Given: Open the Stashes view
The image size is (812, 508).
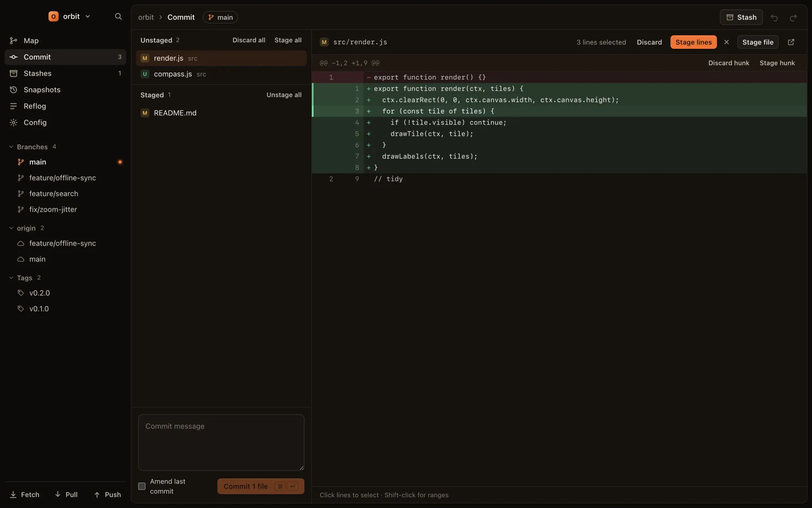Looking at the screenshot, I should [x=65, y=73].
